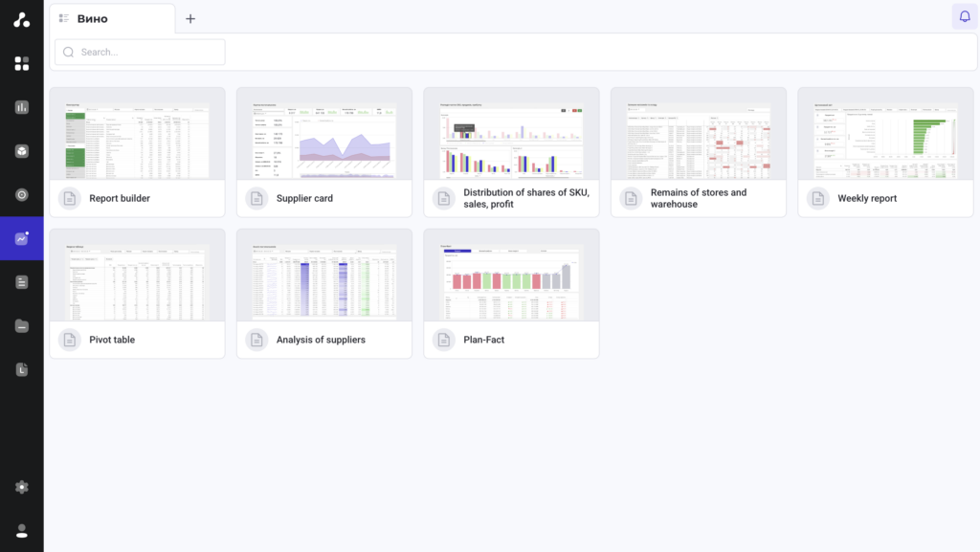
Task: Click document icon beside Pivot table
Action: pos(69,340)
